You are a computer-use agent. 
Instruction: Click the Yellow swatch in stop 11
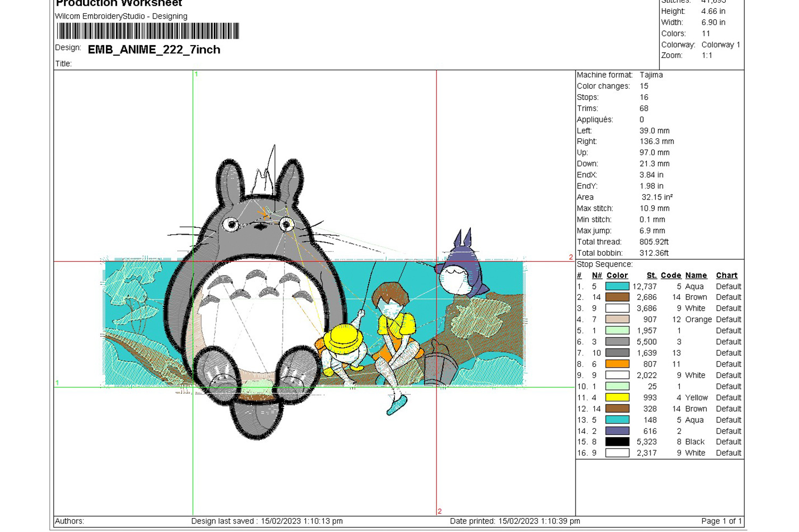[617, 397]
